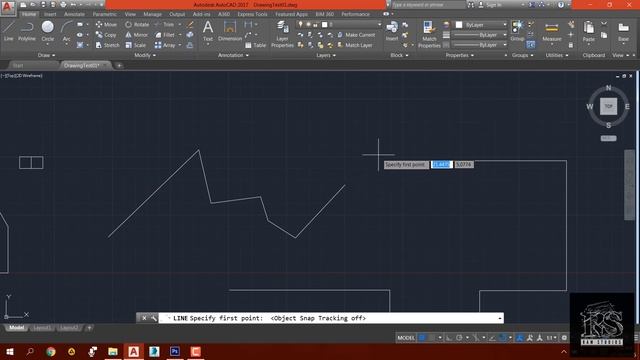Expand the Layers panel
This screenshot has width=640, height=360.
point(326,55)
